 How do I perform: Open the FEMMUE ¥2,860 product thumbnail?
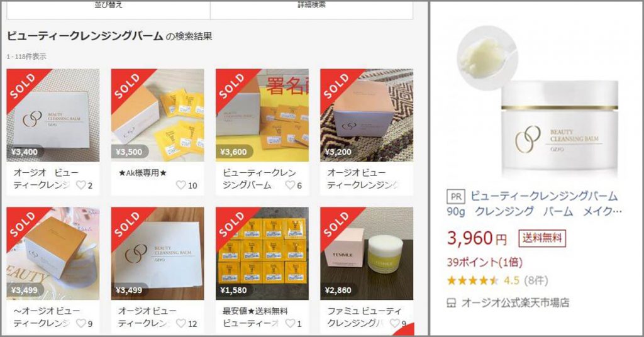[x=367, y=253]
